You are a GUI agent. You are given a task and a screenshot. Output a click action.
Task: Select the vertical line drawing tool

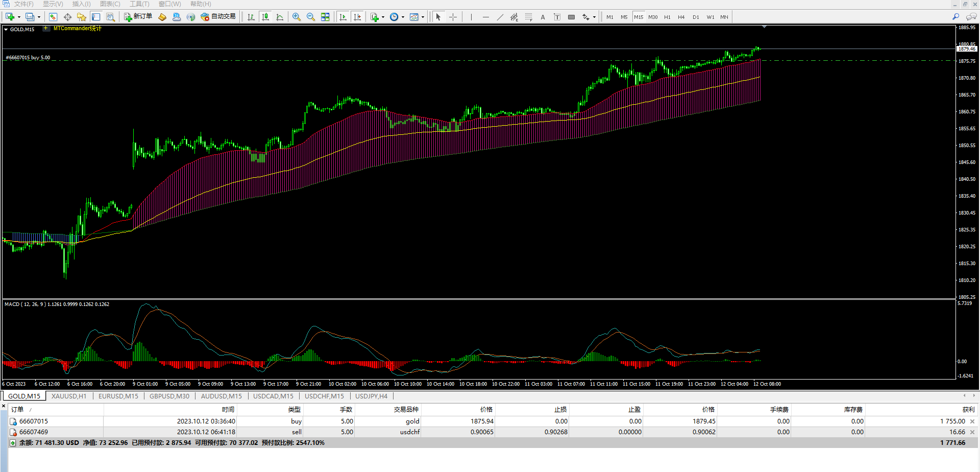(x=471, y=17)
